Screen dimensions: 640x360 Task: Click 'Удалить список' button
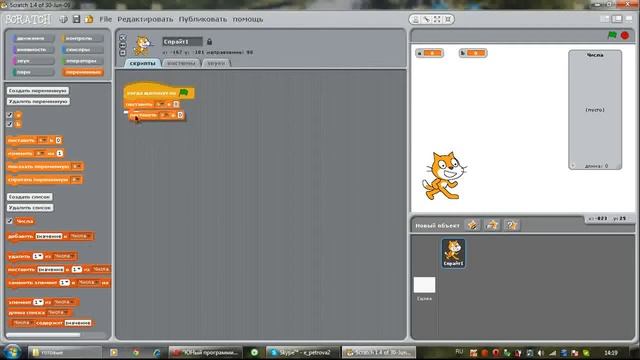[30, 207]
